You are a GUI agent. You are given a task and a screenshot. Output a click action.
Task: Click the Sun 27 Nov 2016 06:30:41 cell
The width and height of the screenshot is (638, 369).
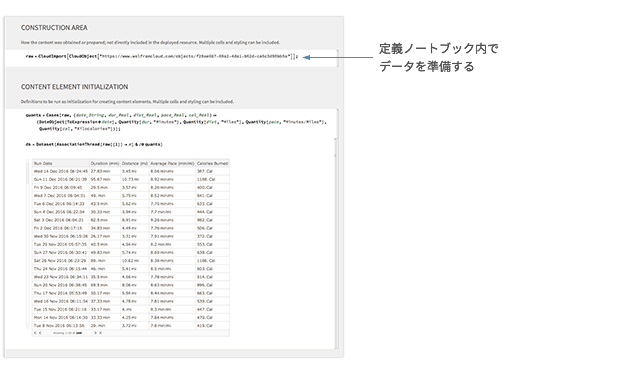61,253
